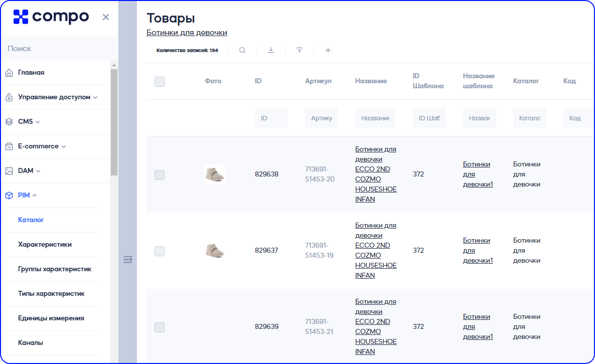Open the Ботинки для девочки breadcrumb link
Image resolution: width=595 pixels, height=364 pixels.
pos(187,33)
